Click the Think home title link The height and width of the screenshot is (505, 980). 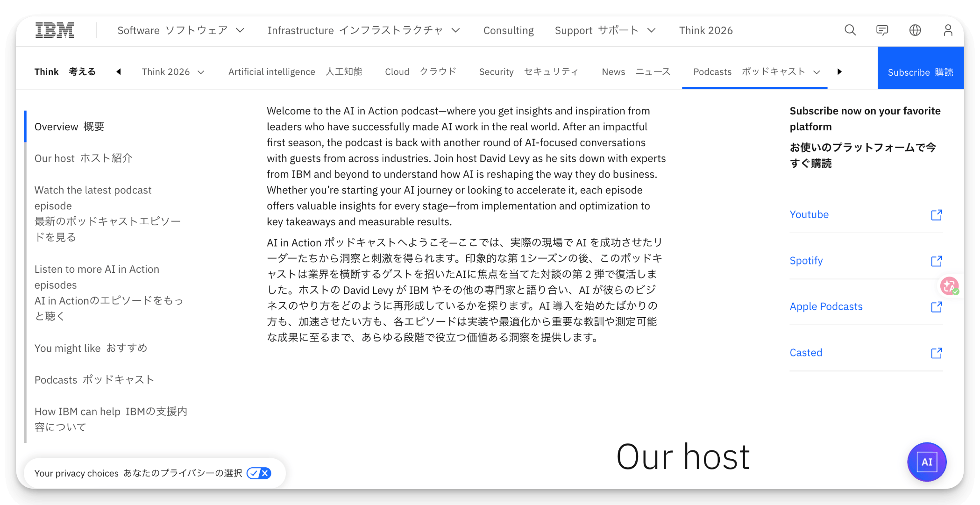(65, 72)
